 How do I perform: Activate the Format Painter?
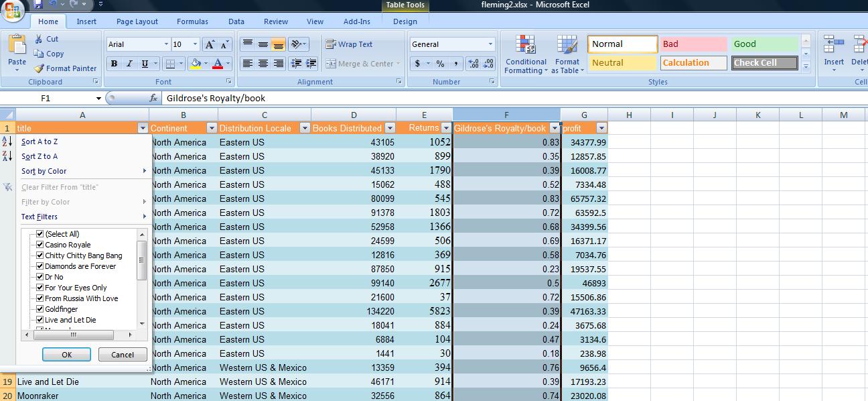click(66, 68)
